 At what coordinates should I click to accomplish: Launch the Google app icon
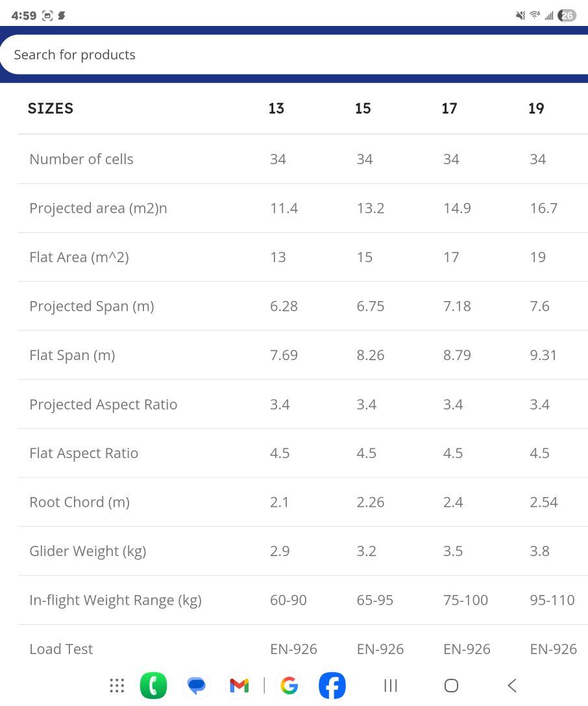click(289, 685)
